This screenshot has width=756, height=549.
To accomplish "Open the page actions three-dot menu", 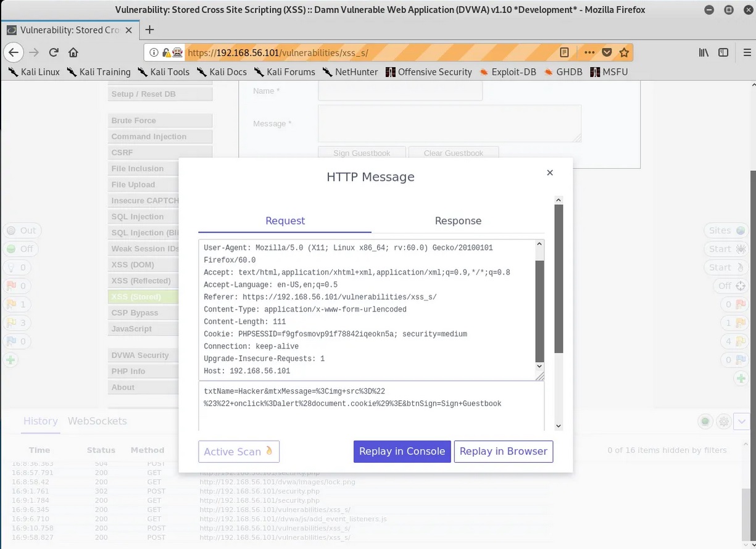I will pos(589,52).
